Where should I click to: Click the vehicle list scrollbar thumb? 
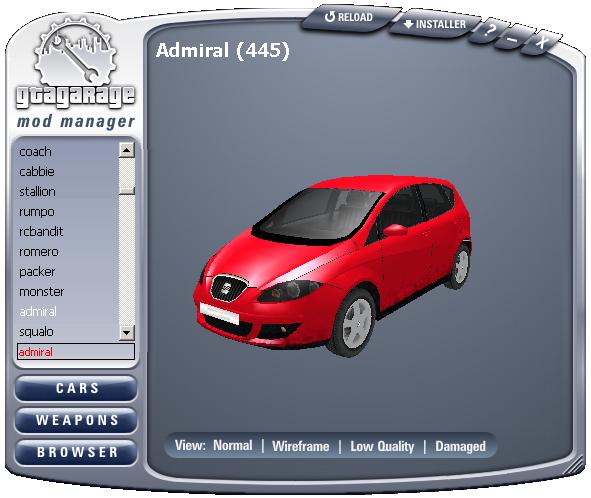click(126, 191)
